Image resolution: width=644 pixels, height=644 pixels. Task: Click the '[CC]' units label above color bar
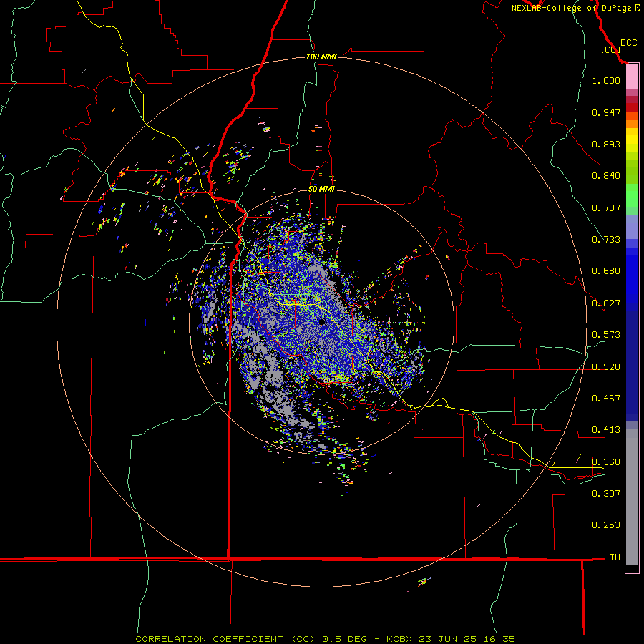tap(610, 49)
